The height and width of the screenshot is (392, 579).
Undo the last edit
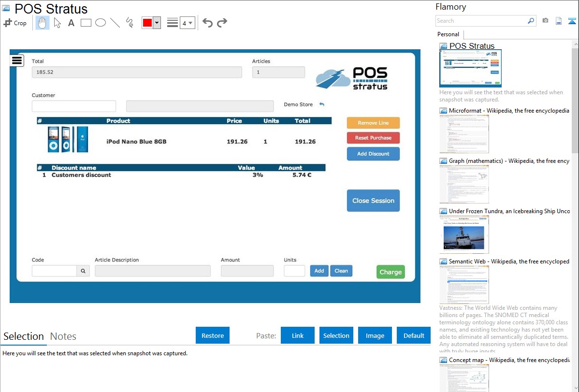pos(207,23)
